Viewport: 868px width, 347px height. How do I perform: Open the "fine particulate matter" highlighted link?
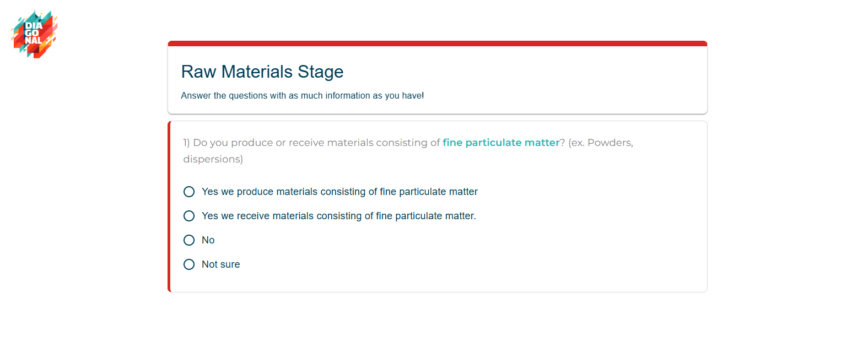pos(501,143)
